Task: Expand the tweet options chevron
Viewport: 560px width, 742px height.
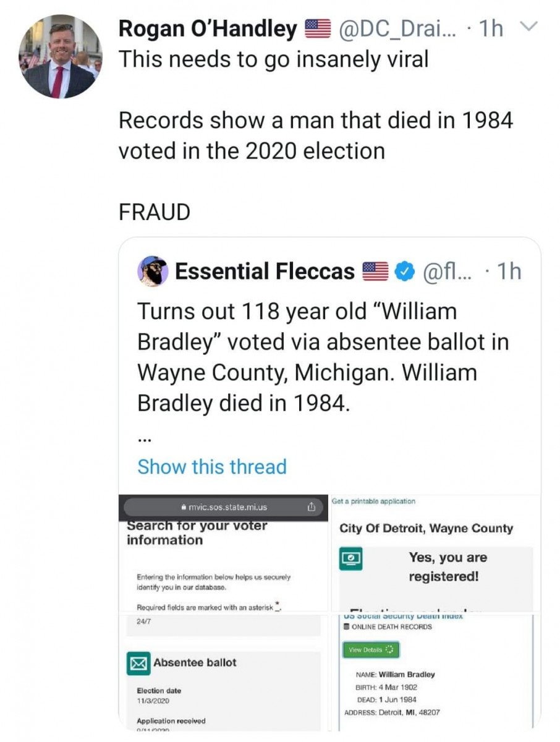Action: click(x=529, y=27)
